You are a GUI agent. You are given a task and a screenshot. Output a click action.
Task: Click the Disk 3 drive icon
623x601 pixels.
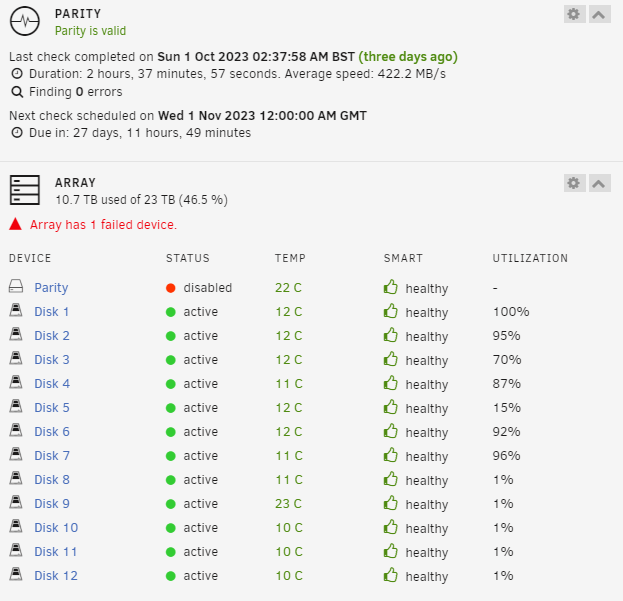(16, 358)
